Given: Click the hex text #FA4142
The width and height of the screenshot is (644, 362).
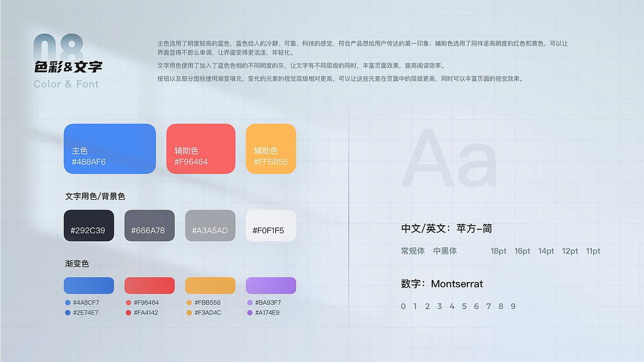Looking at the screenshot, I should click(146, 313).
